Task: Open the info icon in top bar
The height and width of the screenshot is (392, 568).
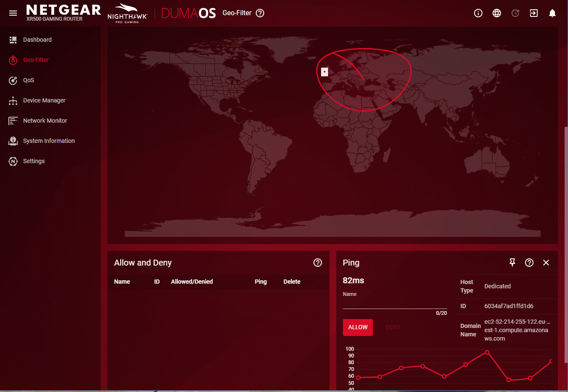Action: [478, 13]
